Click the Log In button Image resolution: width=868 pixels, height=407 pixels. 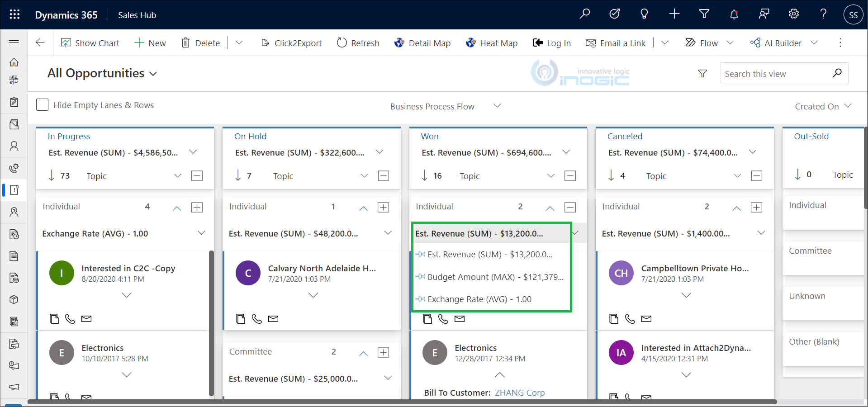(552, 43)
